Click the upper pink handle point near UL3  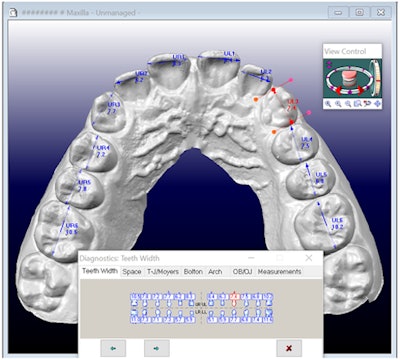click(x=291, y=80)
